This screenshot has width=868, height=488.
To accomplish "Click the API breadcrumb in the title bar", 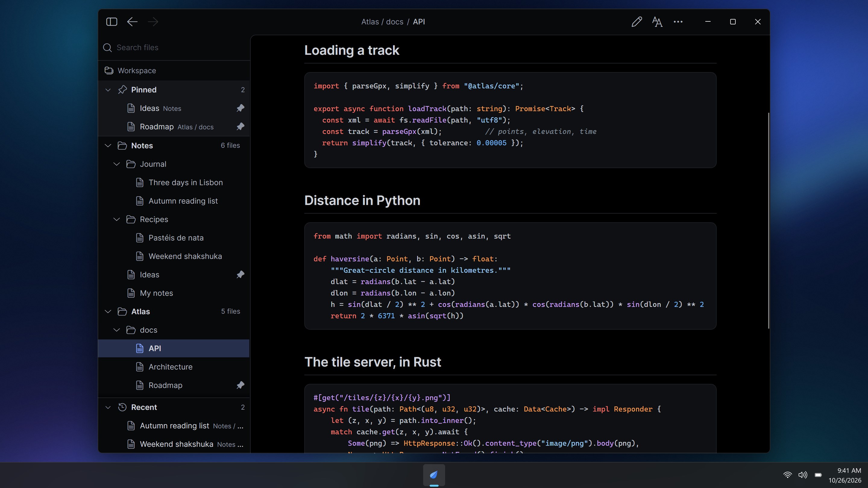I will [x=419, y=22].
